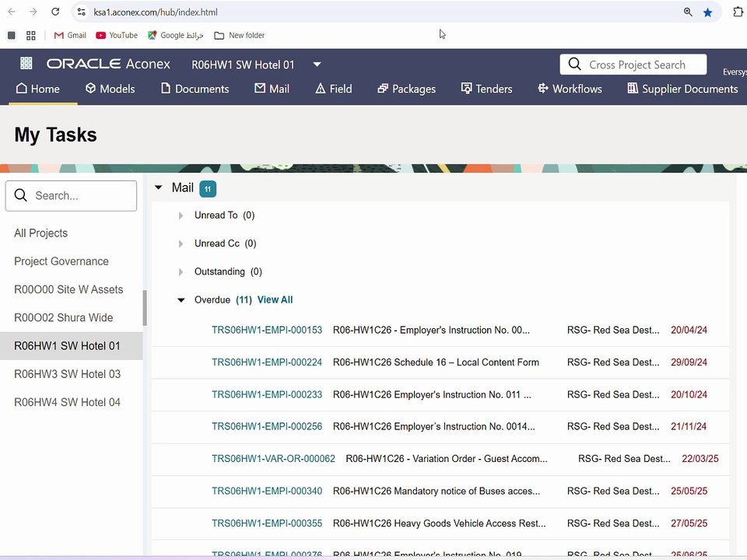Image resolution: width=747 pixels, height=560 pixels.
Task: Open the Google Maps bookmark
Action: click(x=176, y=35)
